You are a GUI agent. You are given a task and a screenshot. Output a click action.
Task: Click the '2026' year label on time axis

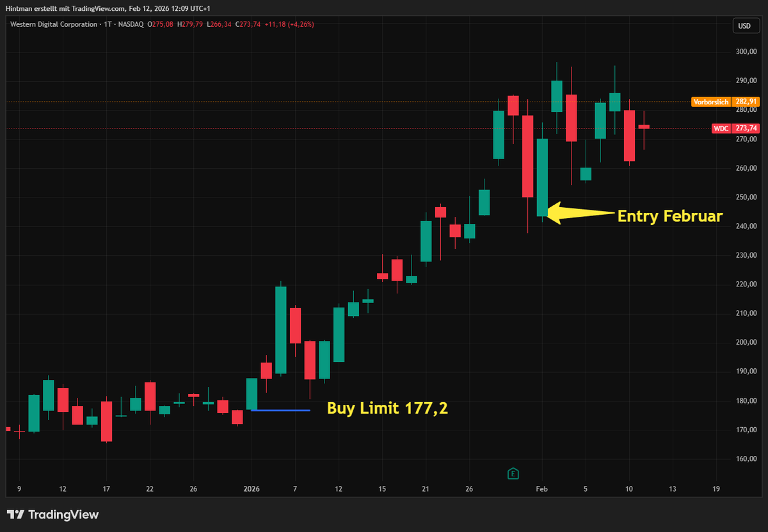(252, 489)
